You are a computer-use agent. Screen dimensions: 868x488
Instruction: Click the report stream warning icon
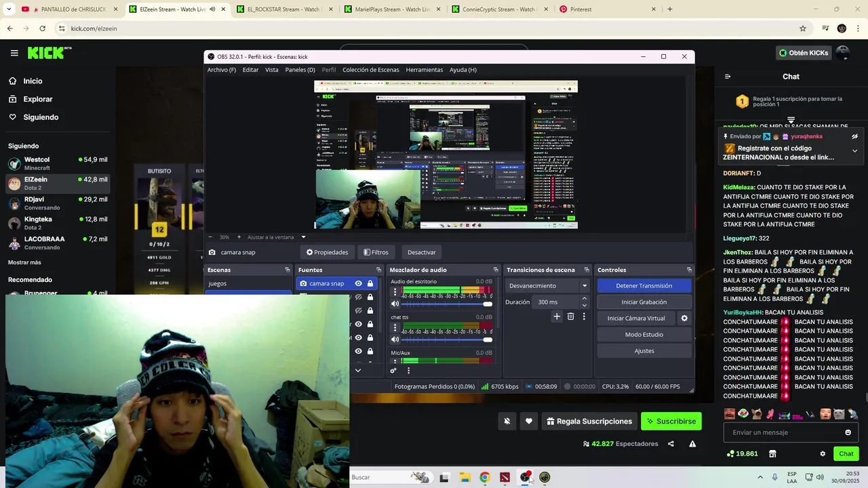tap(692, 444)
